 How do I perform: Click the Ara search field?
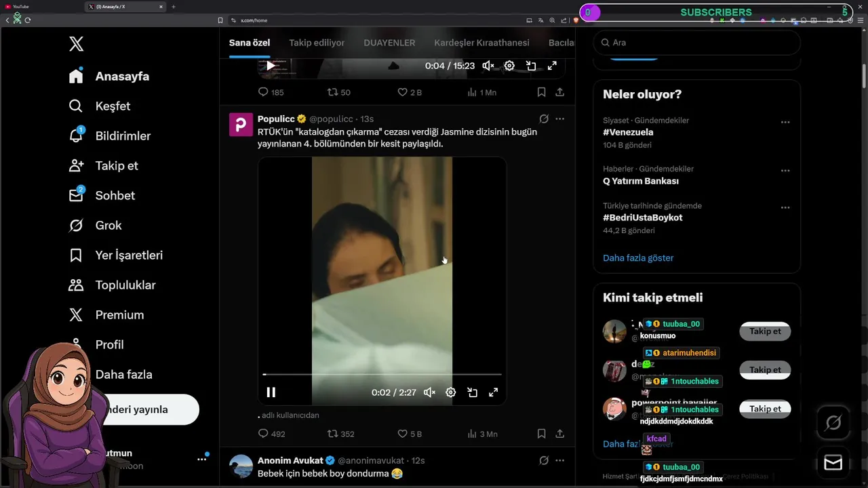coord(696,42)
